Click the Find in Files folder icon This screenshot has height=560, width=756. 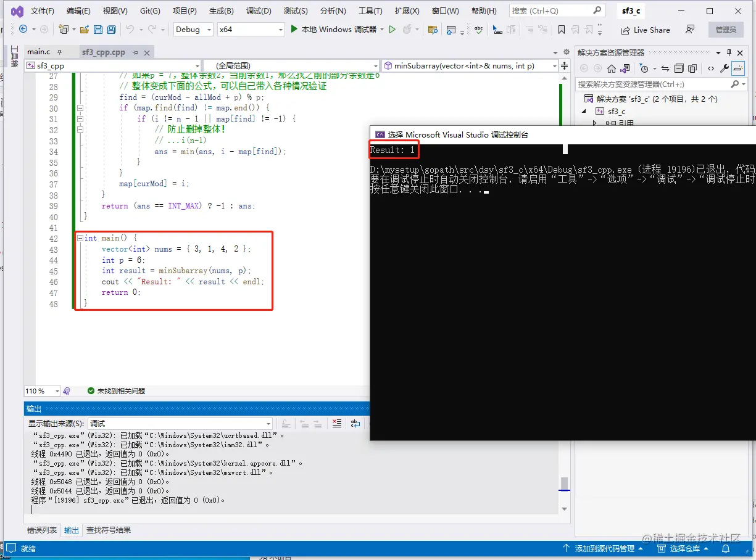pyautogui.click(x=433, y=29)
